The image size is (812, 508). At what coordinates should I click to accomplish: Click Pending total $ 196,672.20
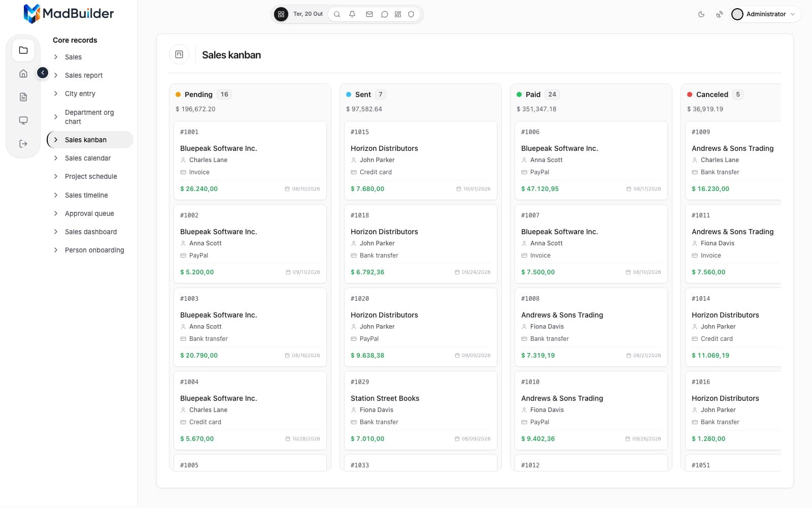click(195, 109)
